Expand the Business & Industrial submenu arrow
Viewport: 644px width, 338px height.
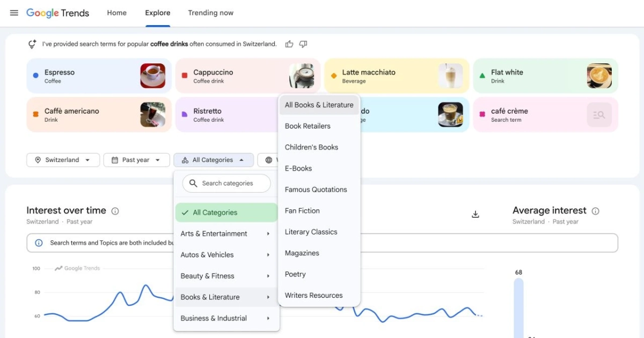[268, 318]
